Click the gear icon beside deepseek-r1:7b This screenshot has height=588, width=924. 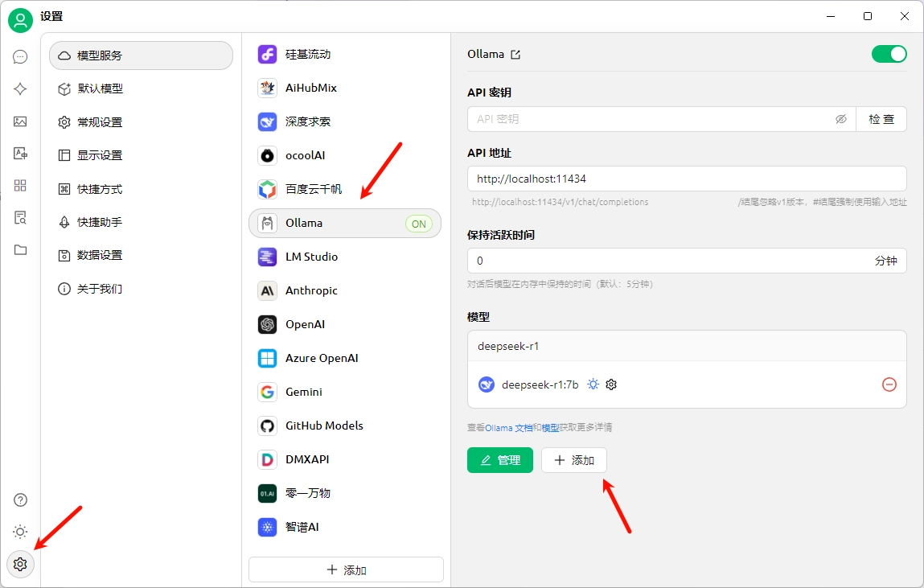(611, 384)
